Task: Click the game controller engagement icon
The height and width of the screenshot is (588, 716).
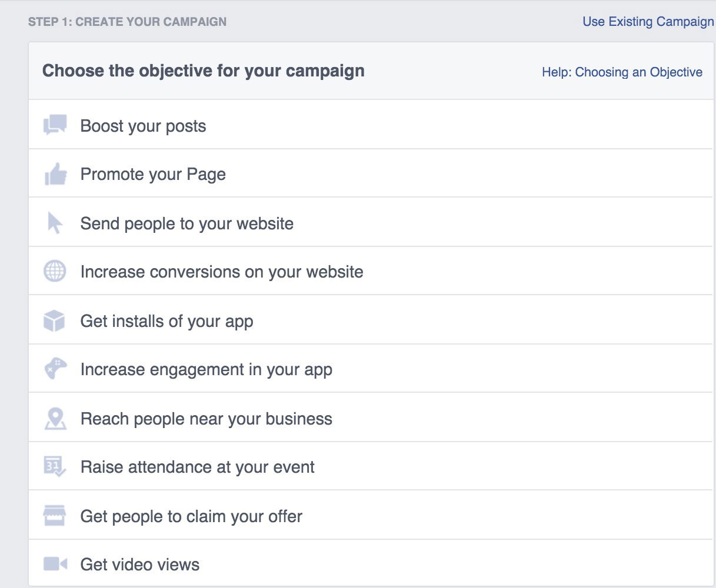Action: (x=55, y=369)
